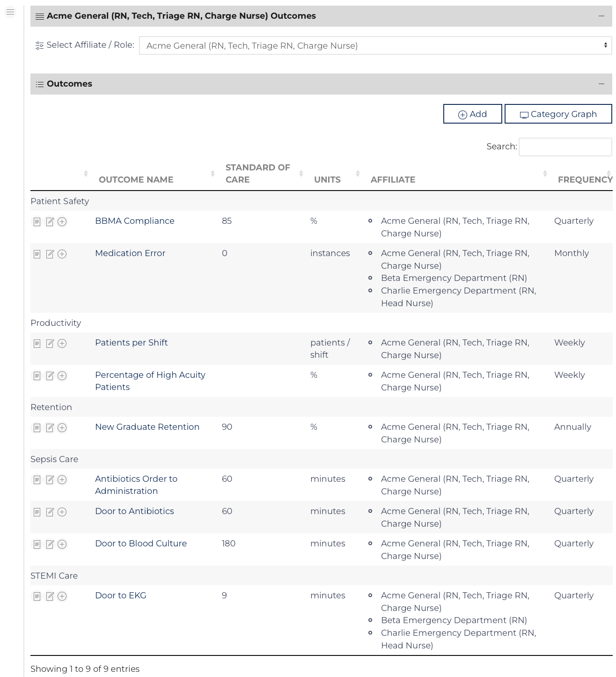616x677 pixels.
Task: Click 'Showing 1 to 9 of 9 entries'
Action: click(85, 669)
